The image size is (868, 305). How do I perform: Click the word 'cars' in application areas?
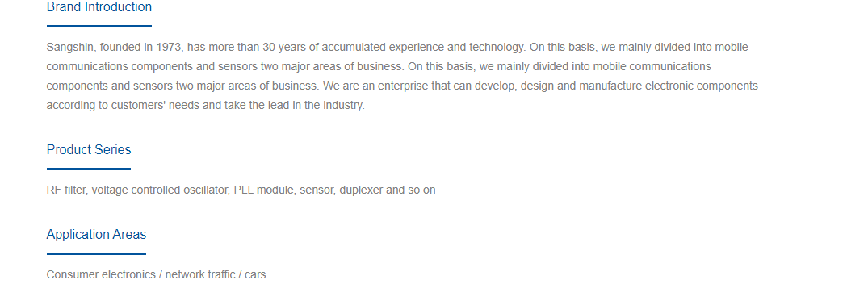coord(255,274)
